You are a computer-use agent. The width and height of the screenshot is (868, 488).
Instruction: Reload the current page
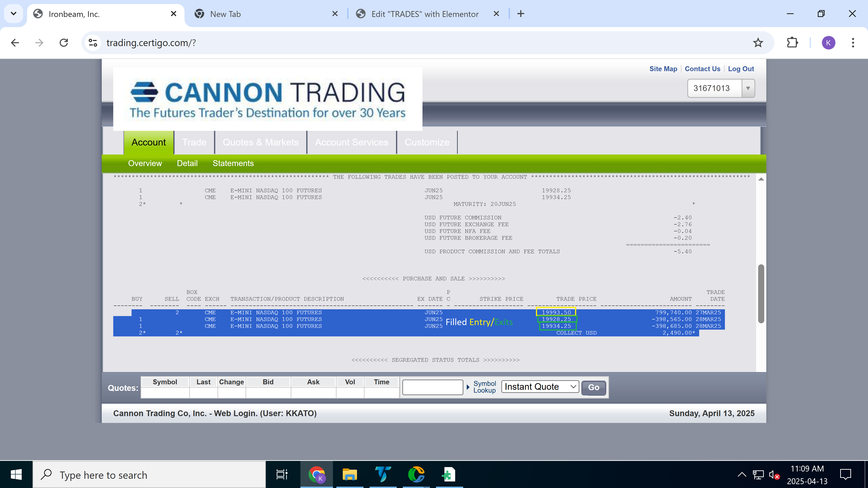64,43
